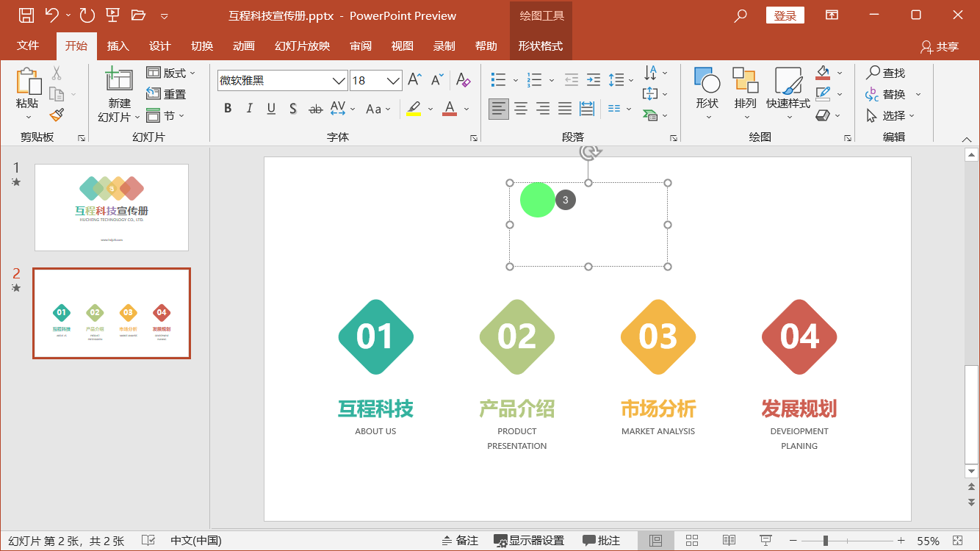Open the Font dialog launcher in 字体 group

473,138
